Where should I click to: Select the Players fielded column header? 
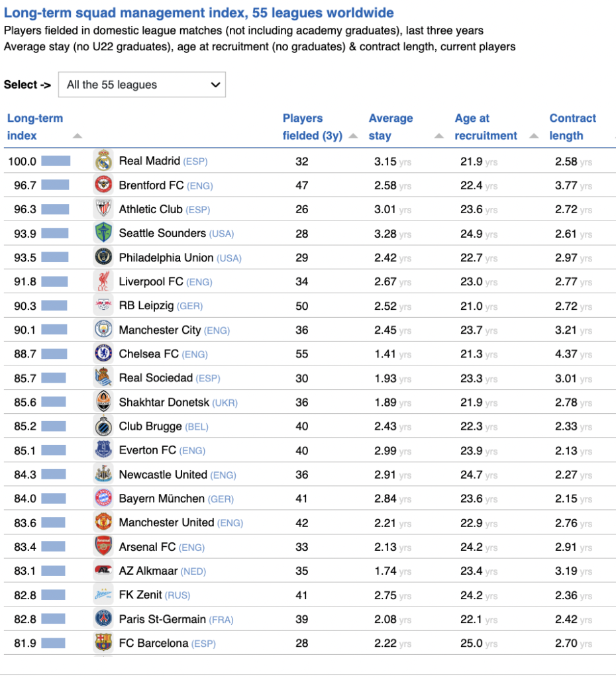pos(308,127)
